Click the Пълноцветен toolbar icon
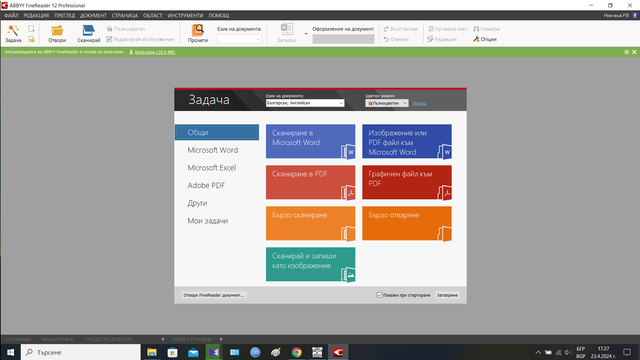This screenshot has height=360, width=640. coord(126,29)
